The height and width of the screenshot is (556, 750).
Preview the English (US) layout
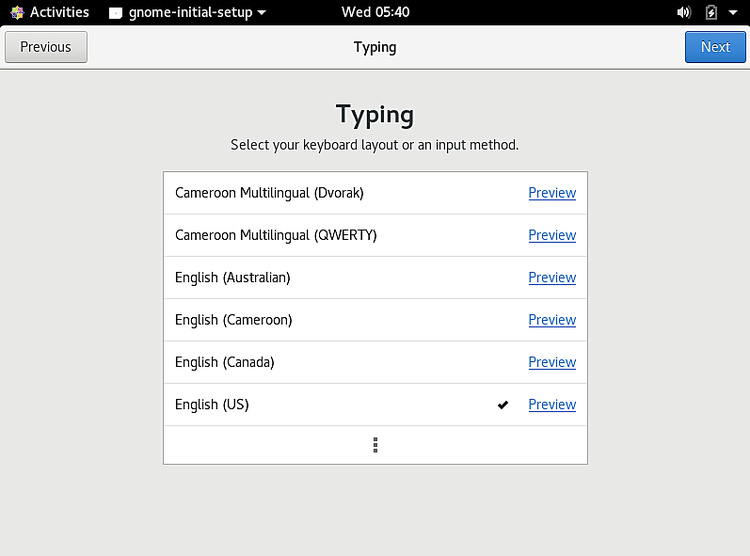point(552,405)
